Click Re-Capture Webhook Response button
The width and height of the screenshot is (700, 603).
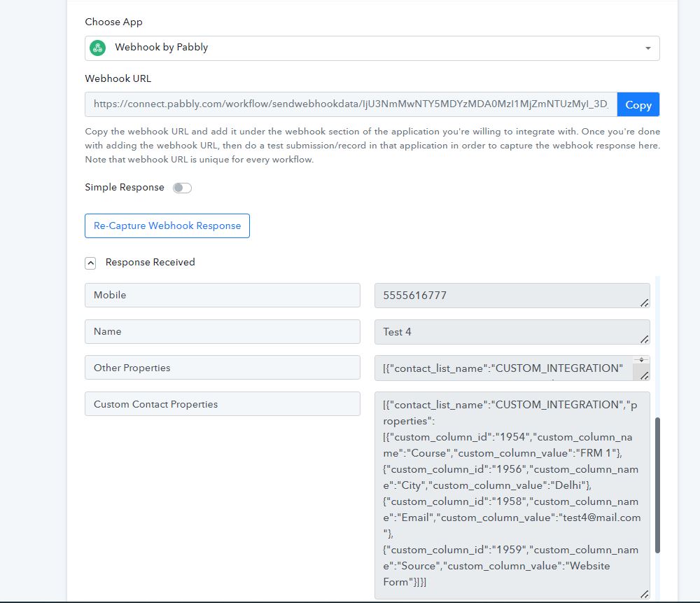point(167,226)
